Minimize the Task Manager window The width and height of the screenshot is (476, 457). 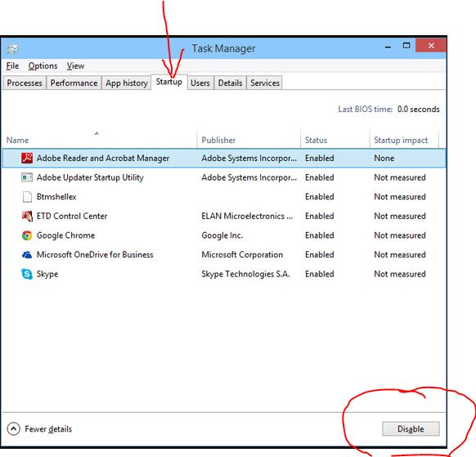[388, 47]
